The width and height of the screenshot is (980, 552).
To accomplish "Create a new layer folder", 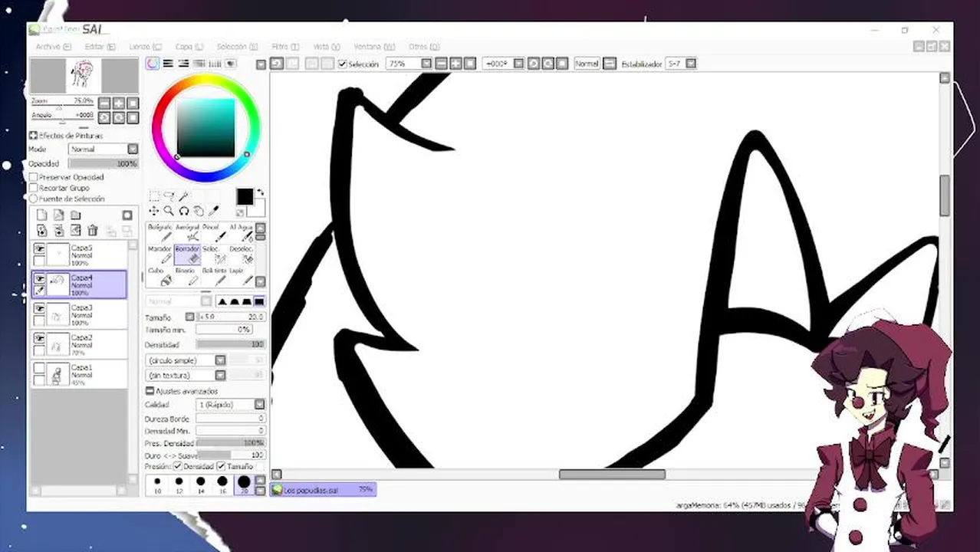I will [75, 215].
